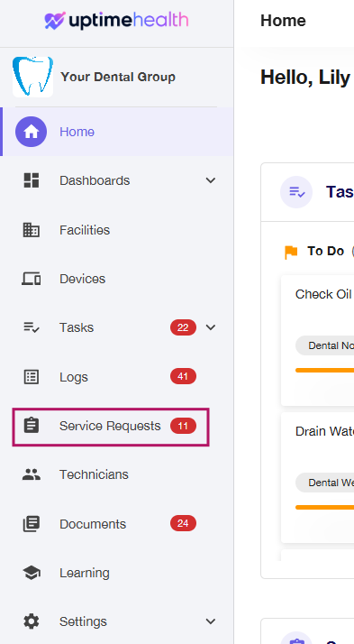Click the Check Oil card orange progress bar

325,371
